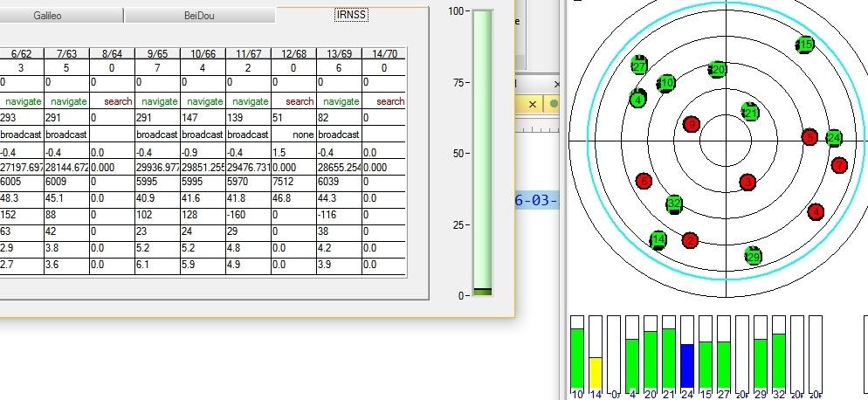This screenshot has height=400, width=868.
Task: Click the cell reading 48.3
Action: click(21, 198)
